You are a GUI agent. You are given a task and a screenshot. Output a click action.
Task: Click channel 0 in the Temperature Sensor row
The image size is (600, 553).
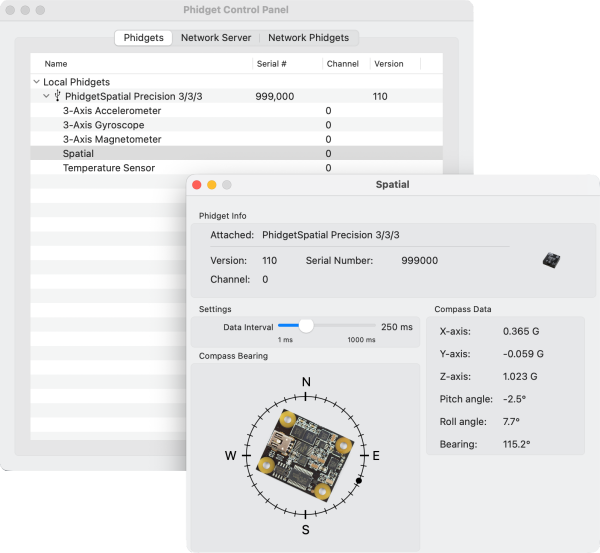328,168
